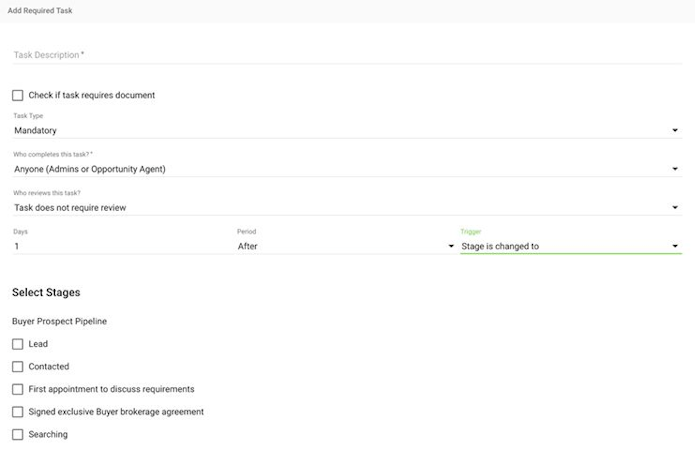The height and width of the screenshot is (450, 695).
Task: Check the Contacted stage box
Action: click(x=18, y=367)
